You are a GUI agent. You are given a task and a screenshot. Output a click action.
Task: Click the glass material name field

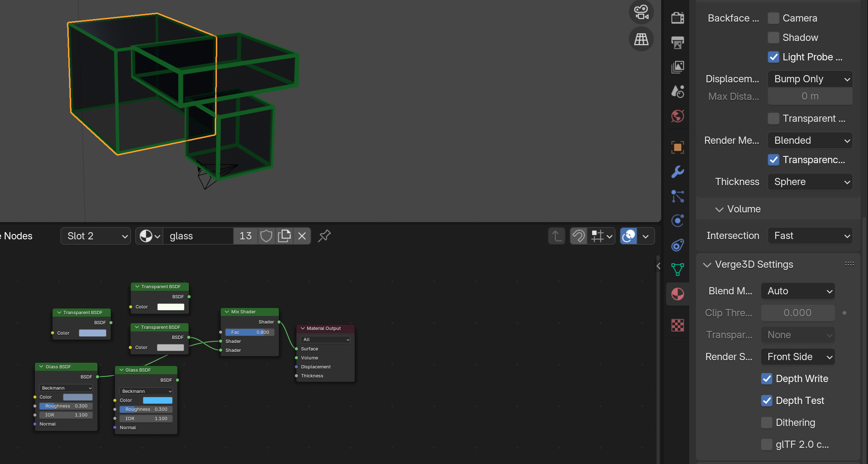(198, 236)
